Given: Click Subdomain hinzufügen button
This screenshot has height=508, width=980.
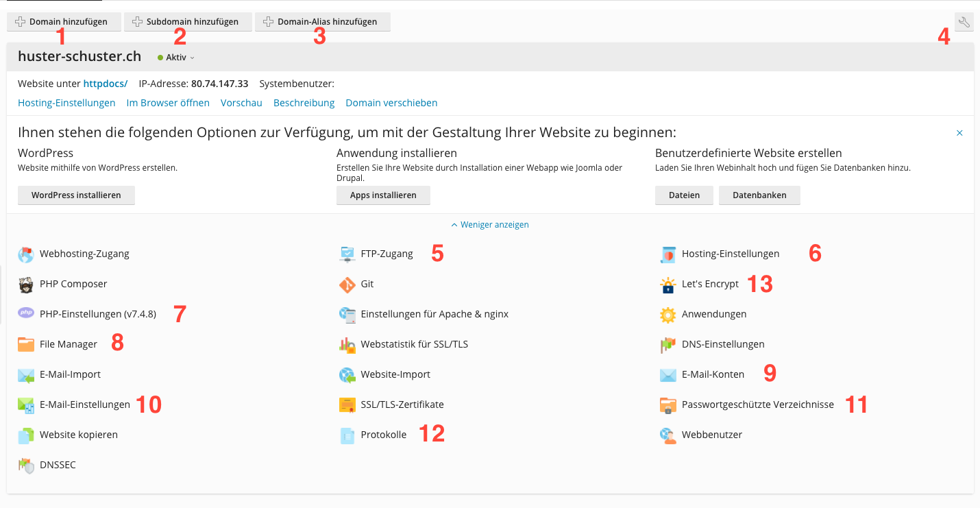Looking at the screenshot, I should pyautogui.click(x=187, y=22).
